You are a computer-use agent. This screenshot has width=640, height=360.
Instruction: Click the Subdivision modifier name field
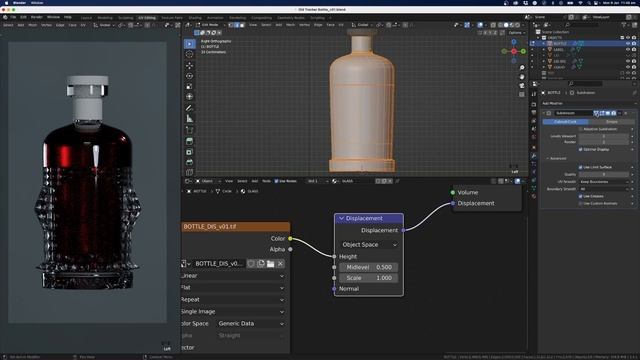[573, 113]
